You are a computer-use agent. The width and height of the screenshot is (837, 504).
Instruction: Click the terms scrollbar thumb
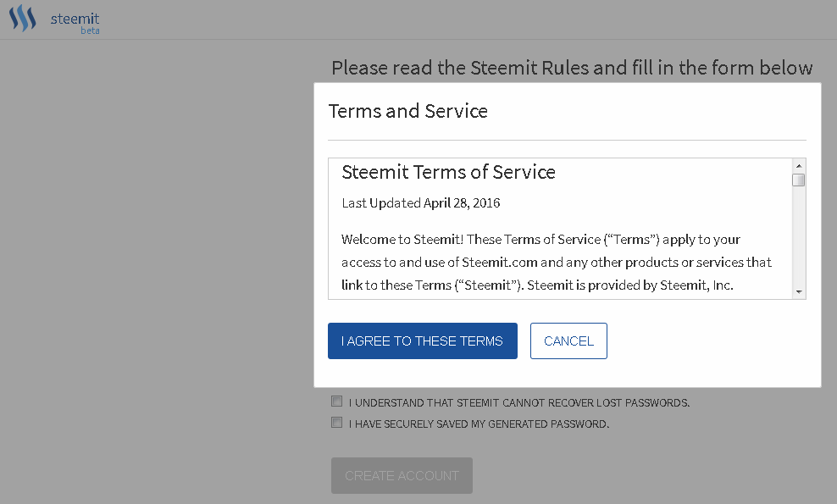(799, 180)
